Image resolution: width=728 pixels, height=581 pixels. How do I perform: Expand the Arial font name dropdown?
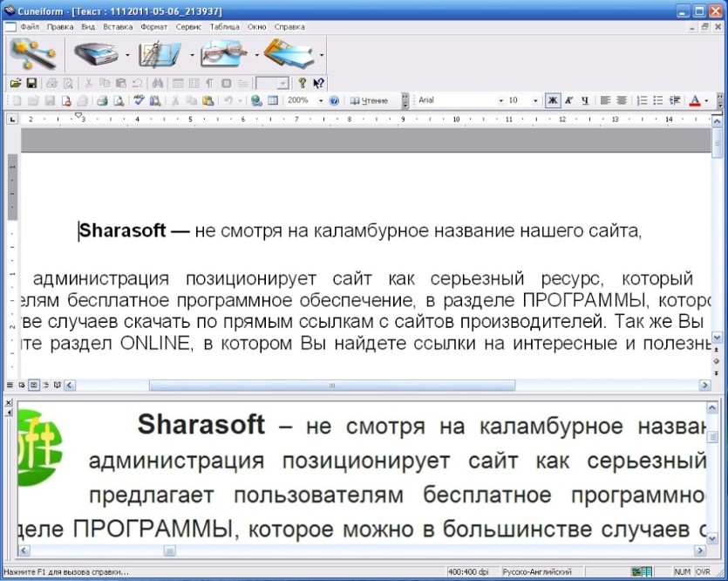coord(501,101)
